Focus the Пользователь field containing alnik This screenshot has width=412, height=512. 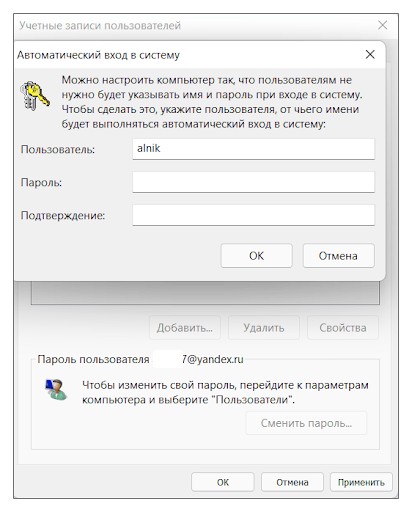[253, 149]
